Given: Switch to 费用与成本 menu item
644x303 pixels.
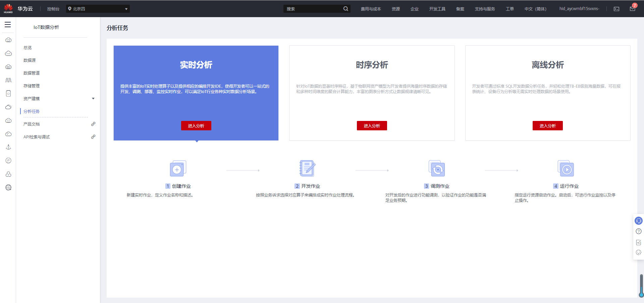Looking at the screenshot, I should coord(370,9).
